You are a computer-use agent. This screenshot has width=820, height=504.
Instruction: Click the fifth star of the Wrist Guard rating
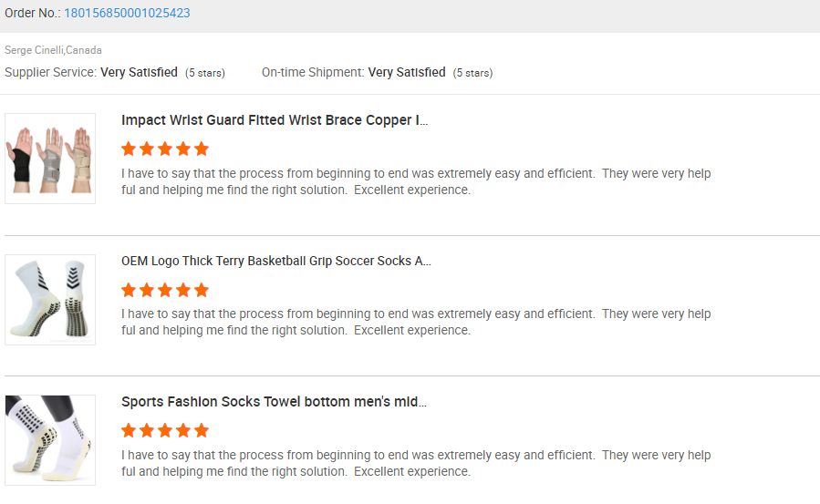(202, 149)
